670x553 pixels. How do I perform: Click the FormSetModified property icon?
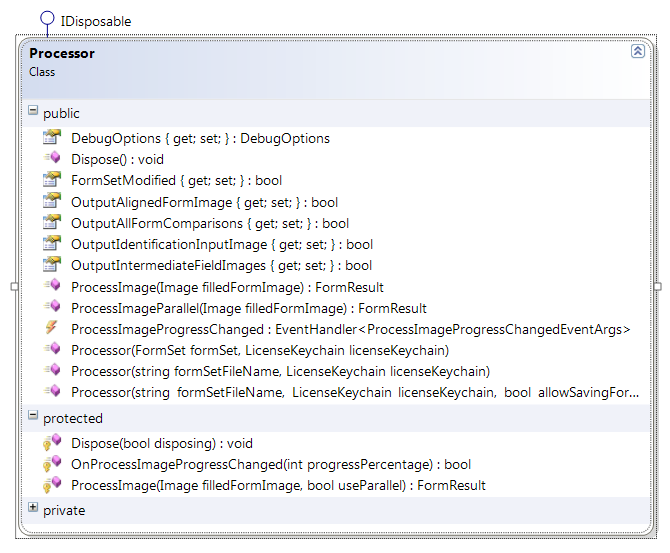52,179
